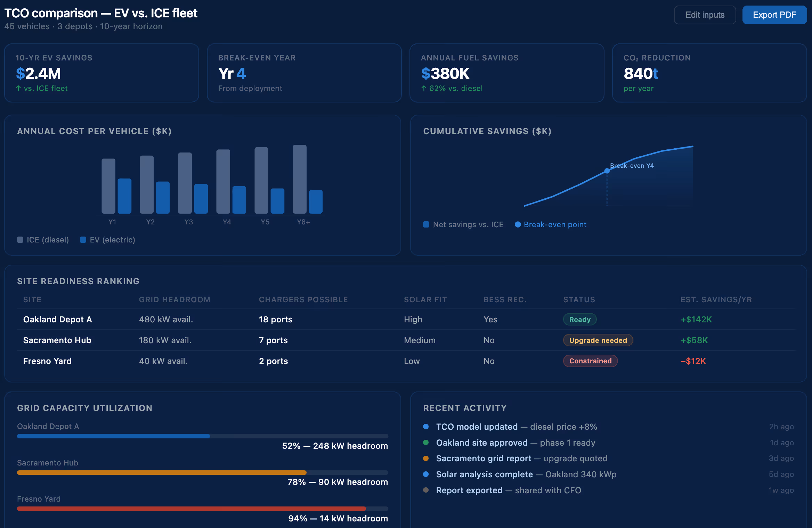Click the Break-even point legend dot
Image resolution: width=812 pixels, height=528 pixels.
[518, 224]
